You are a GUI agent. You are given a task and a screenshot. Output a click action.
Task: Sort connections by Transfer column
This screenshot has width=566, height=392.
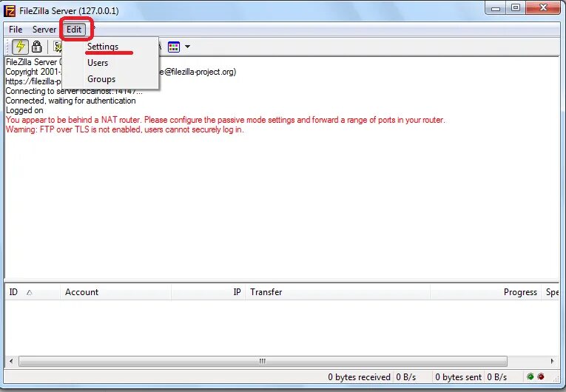(338, 292)
